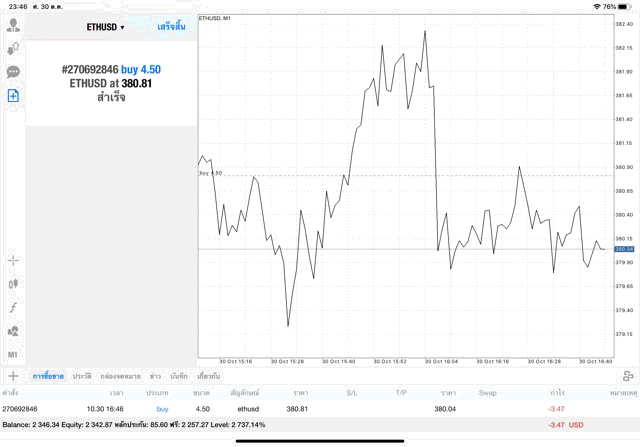
Task: Switch to the ประวัติ history tab
Action: 81,376
